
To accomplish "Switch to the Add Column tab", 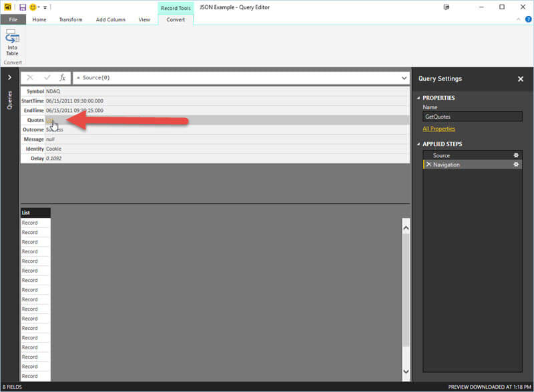I will pos(110,19).
